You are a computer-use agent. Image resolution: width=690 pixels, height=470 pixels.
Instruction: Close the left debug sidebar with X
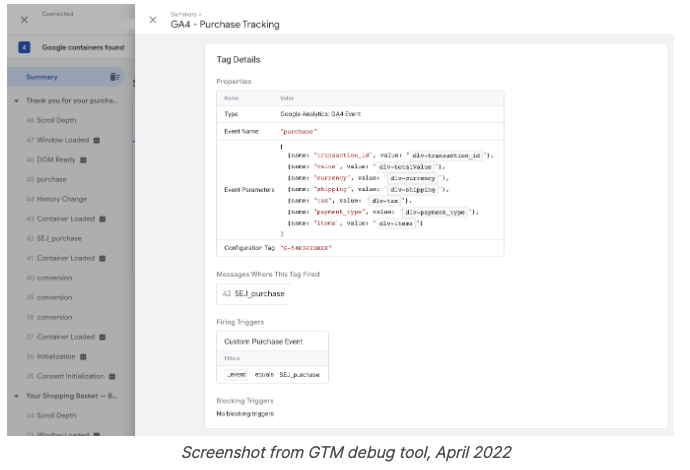coord(24,20)
